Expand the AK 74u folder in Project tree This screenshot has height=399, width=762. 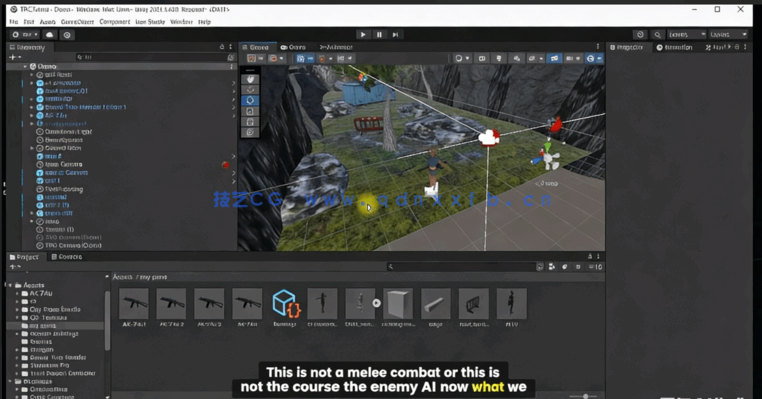click(x=17, y=294)
